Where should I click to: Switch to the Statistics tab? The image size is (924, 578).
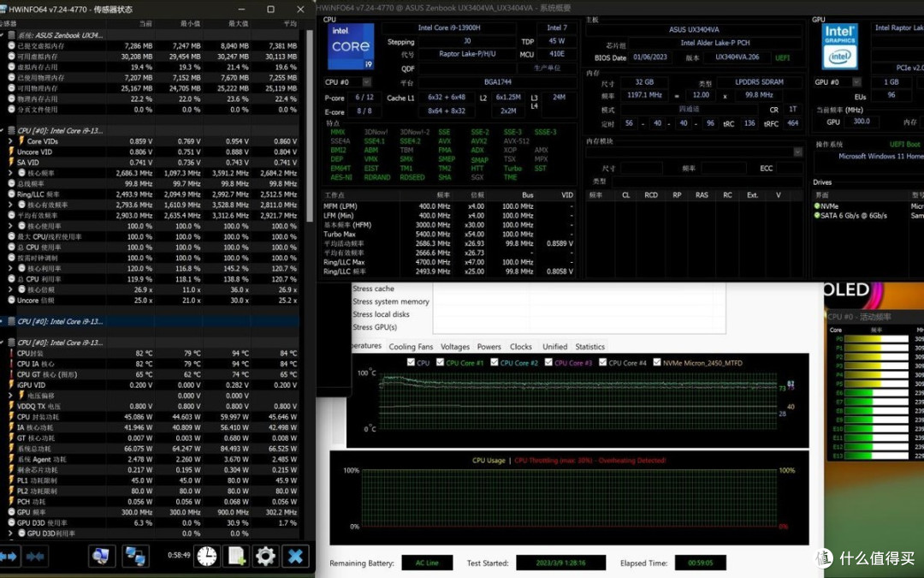tap(589, 347)
